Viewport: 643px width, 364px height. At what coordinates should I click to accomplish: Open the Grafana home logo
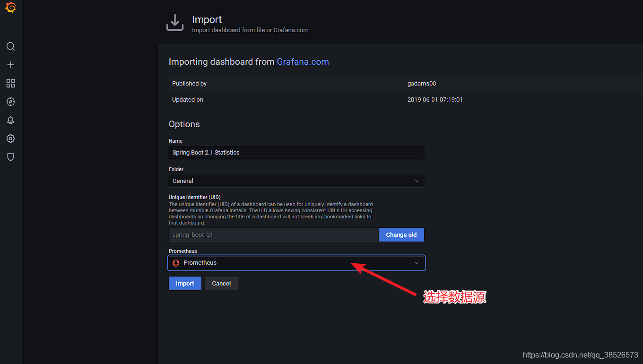point(10,8)
